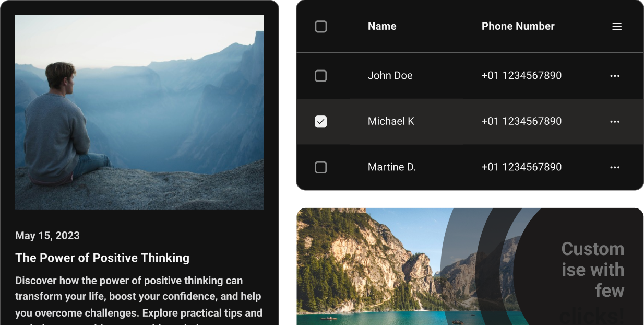
Task: Select the overflow menu icon on the last row
Action: coord(615,167)
